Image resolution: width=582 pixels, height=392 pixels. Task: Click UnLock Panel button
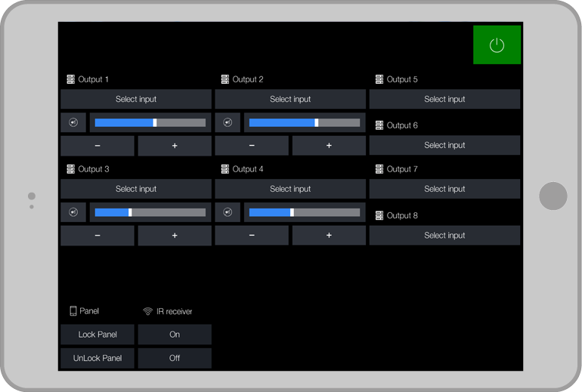pos(98,358)
